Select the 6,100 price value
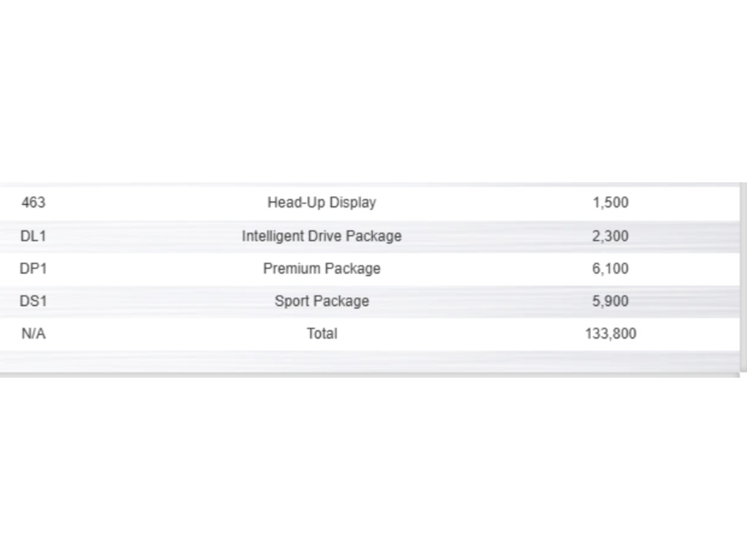 [x=611, y=268]
